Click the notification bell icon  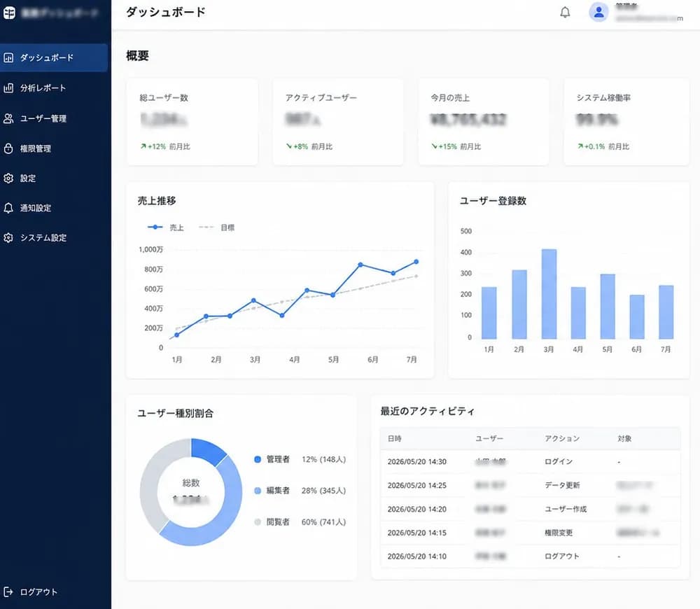tap(565, 12)
